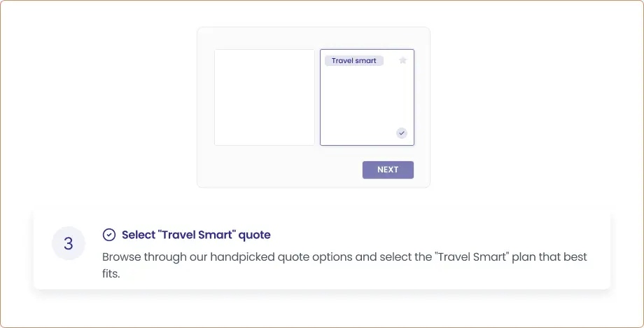The width and height of the screenshot is (644, 328).
Task: Click the check-circle icon beside the step heading
Action: click(x=108, y=235)
